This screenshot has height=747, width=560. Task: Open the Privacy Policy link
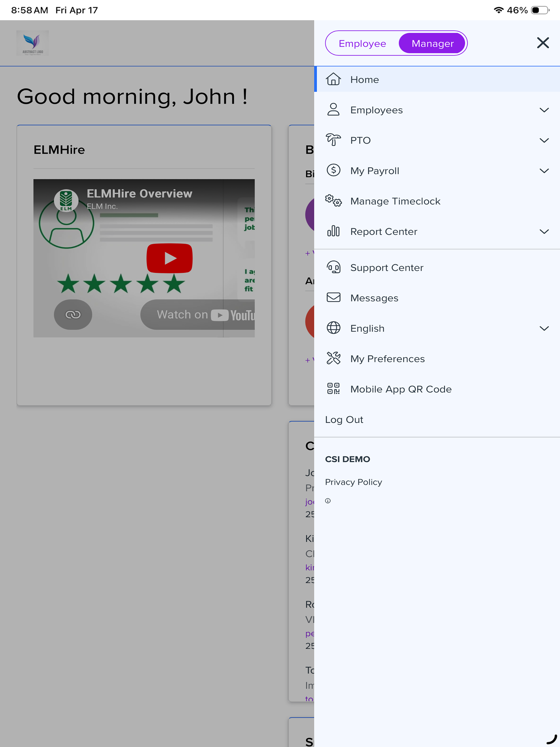(353, 482)
